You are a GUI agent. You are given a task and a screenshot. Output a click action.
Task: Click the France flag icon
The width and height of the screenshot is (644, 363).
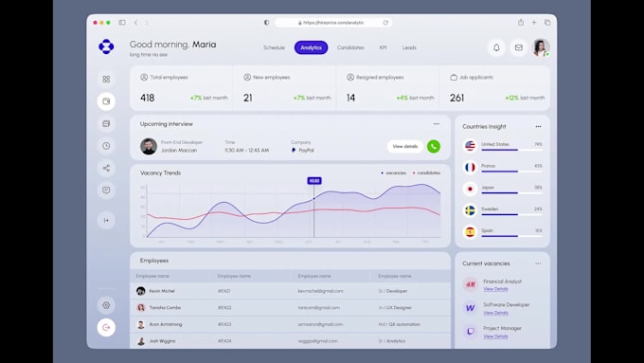click(470, 168)
